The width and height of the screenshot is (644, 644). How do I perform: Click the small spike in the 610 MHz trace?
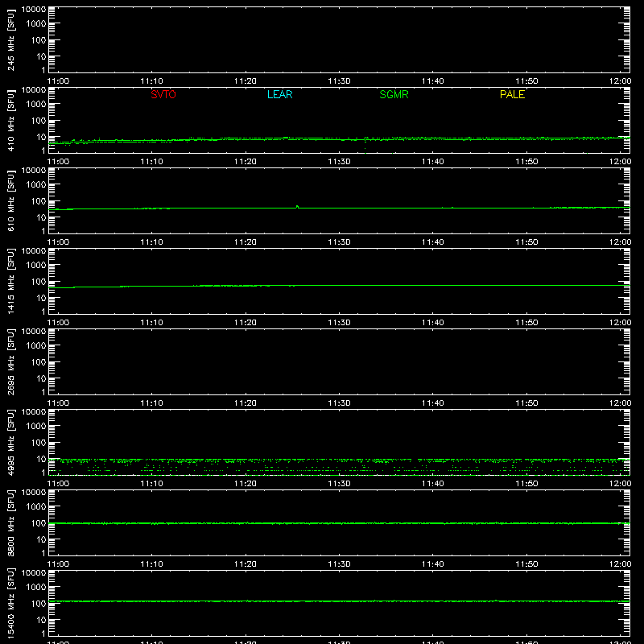click(297, 207)
